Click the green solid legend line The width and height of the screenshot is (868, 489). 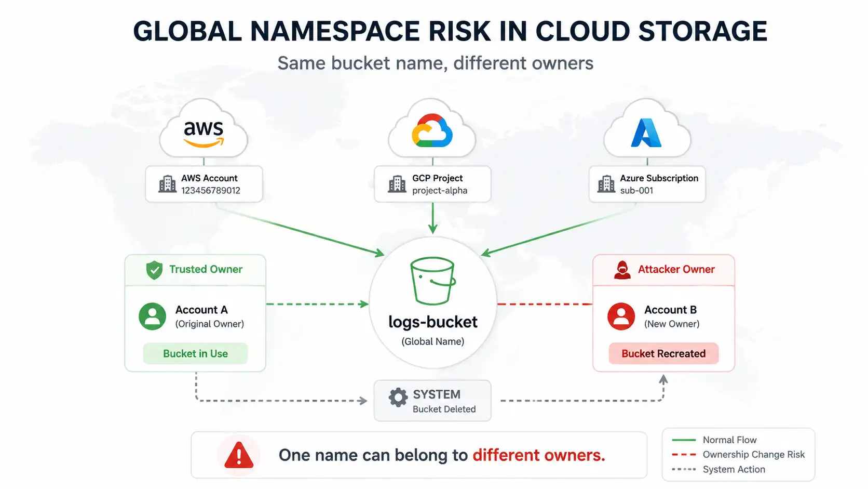pos(684,440)
